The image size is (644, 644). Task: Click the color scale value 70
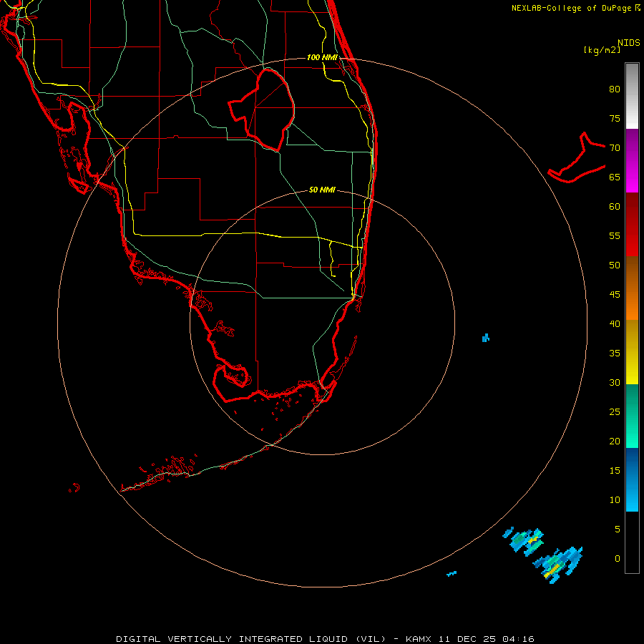click(615, 148)
